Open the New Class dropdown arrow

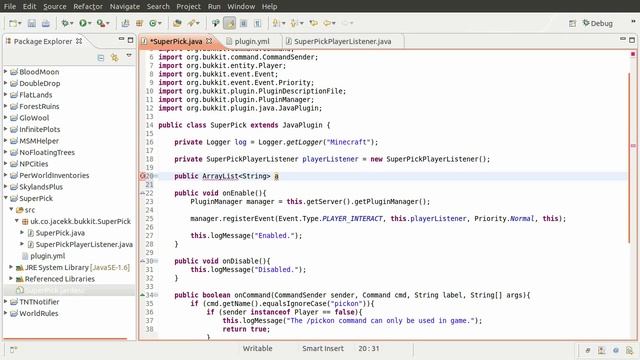click(160, 24)
